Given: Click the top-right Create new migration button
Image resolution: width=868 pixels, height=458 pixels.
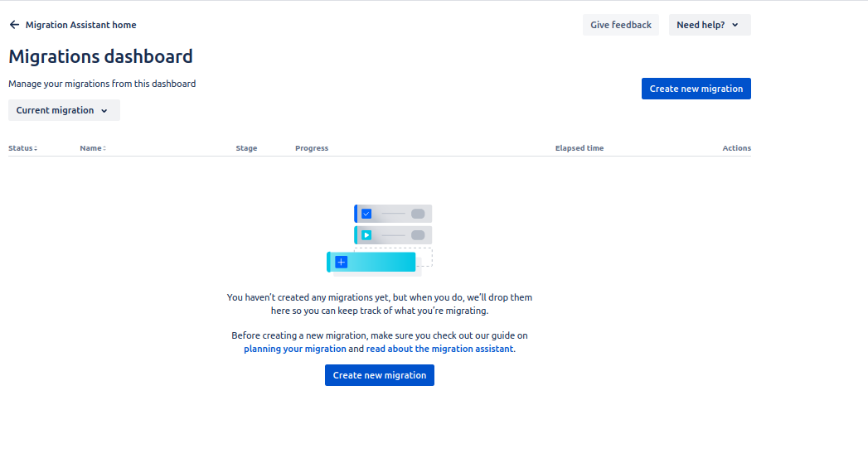Looking at the screenshot, I should pos(696,89).
